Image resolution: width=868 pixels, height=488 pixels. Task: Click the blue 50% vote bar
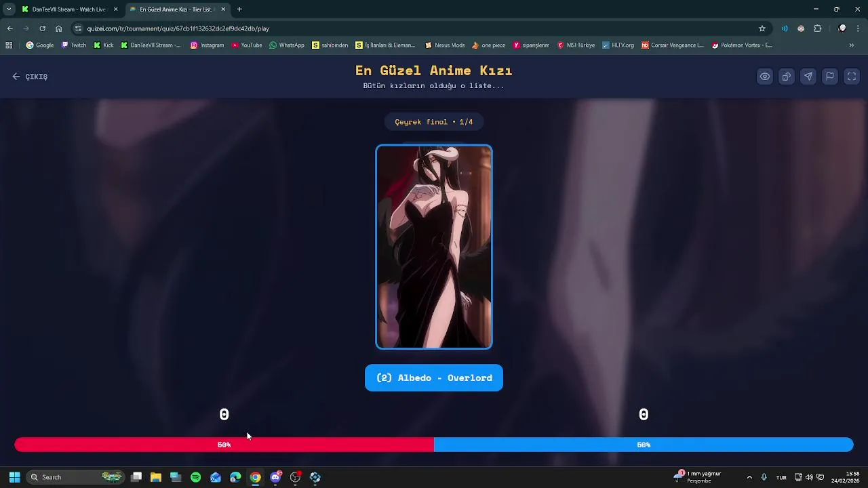(x=644, y=445)
